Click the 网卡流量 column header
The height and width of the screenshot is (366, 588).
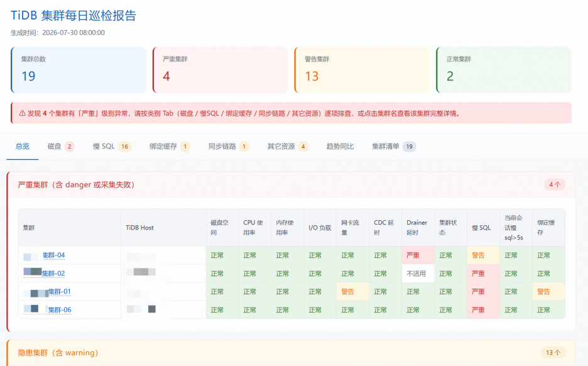coord(353,228)
